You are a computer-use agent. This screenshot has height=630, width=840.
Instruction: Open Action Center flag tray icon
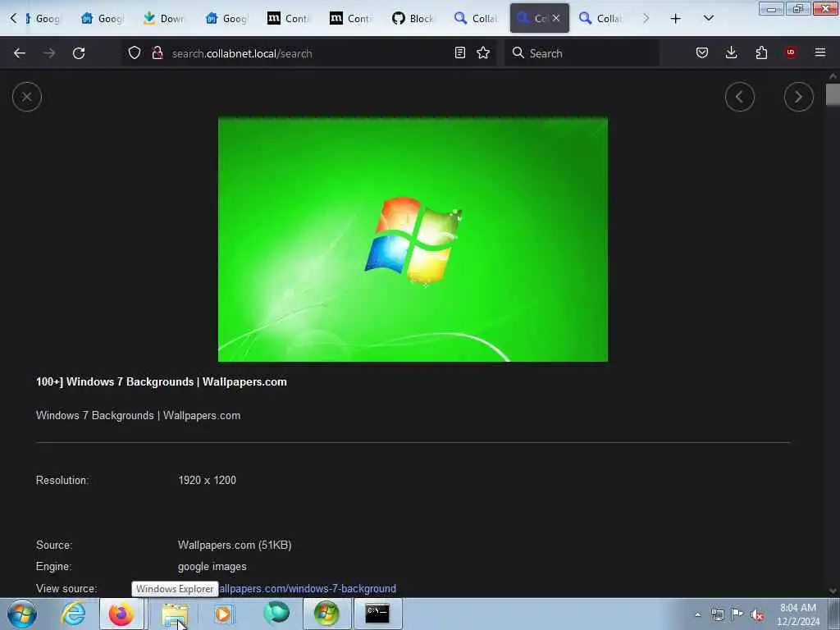[737, 614]
